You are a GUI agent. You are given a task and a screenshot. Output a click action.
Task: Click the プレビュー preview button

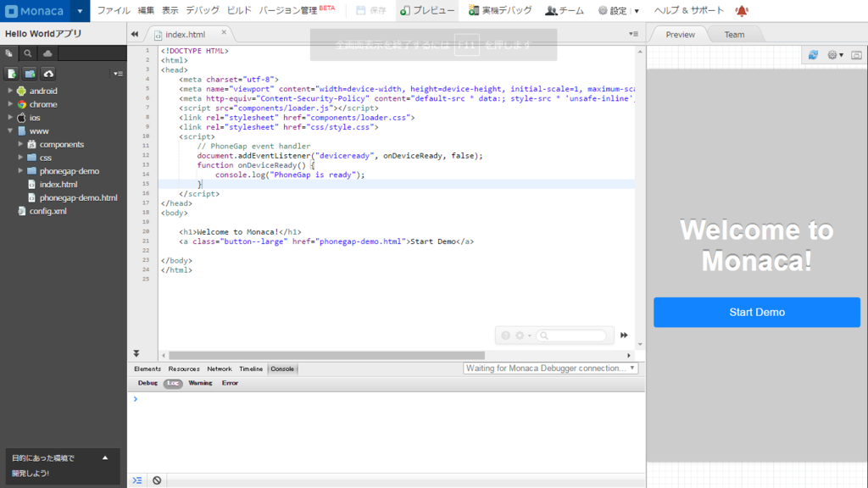click(x=427, y=10)
